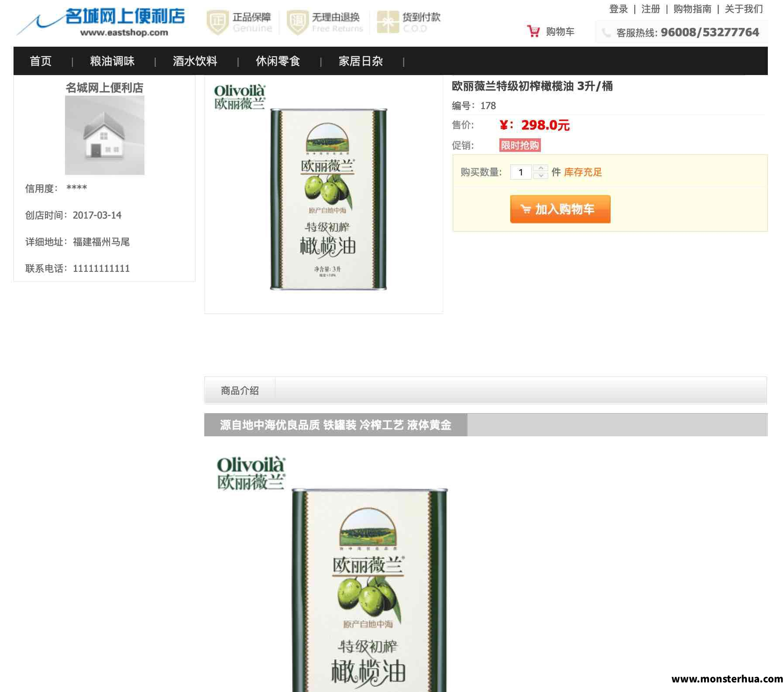Open the 购物指南 shopping guide link
This screenshot has width=784, height=692.
coord(692,9)
